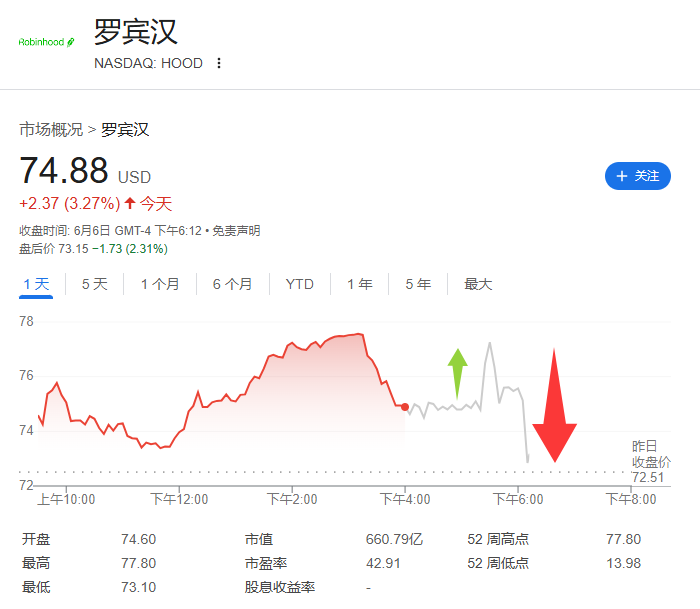700x609 pixels.
Task: Select the 1 天 chart range tab
Action: click(36, 284)
